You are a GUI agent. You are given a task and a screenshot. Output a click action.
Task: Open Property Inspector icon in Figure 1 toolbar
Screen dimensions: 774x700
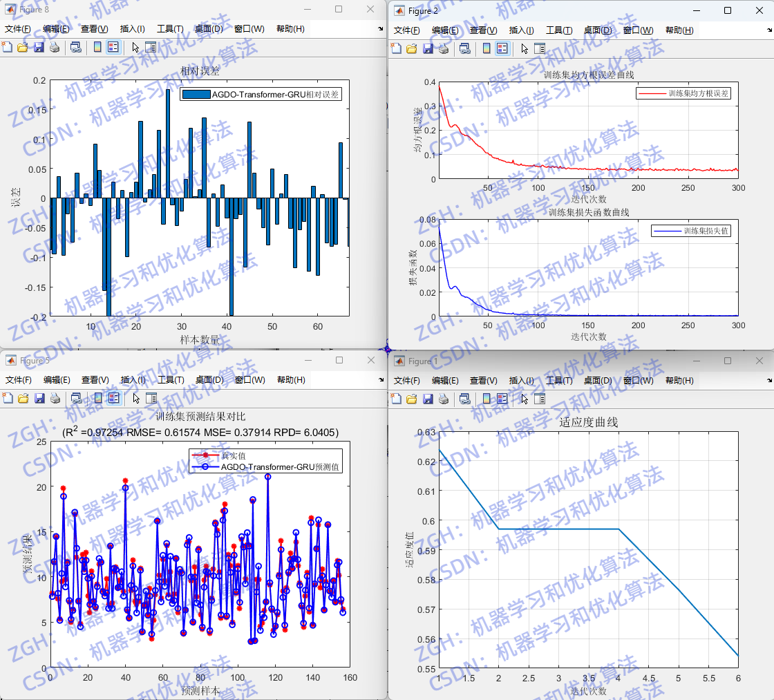[x=540, y=399]
